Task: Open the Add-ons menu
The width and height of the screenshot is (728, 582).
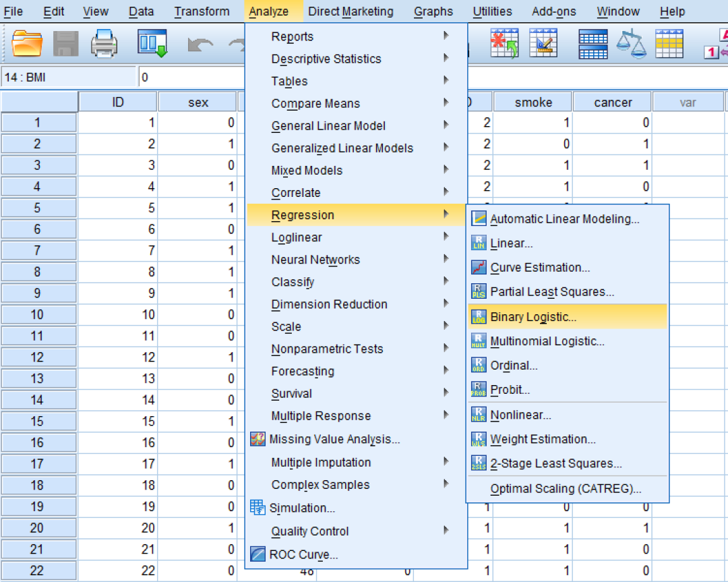Action: [553, 11]
